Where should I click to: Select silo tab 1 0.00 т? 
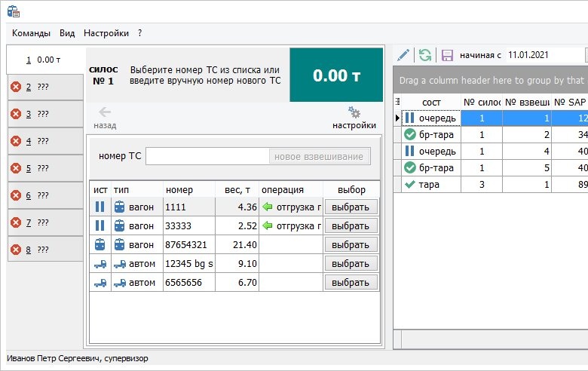[x=45, y=60]
